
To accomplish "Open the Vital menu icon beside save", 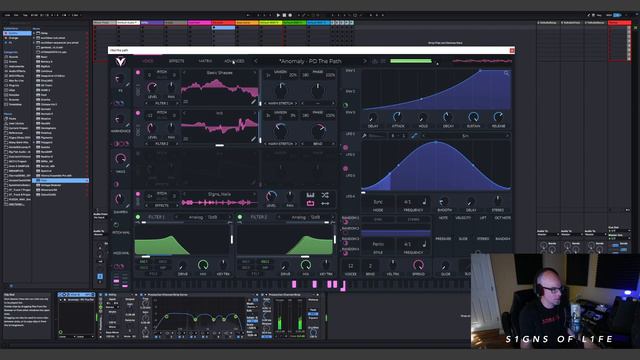I will (x=383, y=61).
